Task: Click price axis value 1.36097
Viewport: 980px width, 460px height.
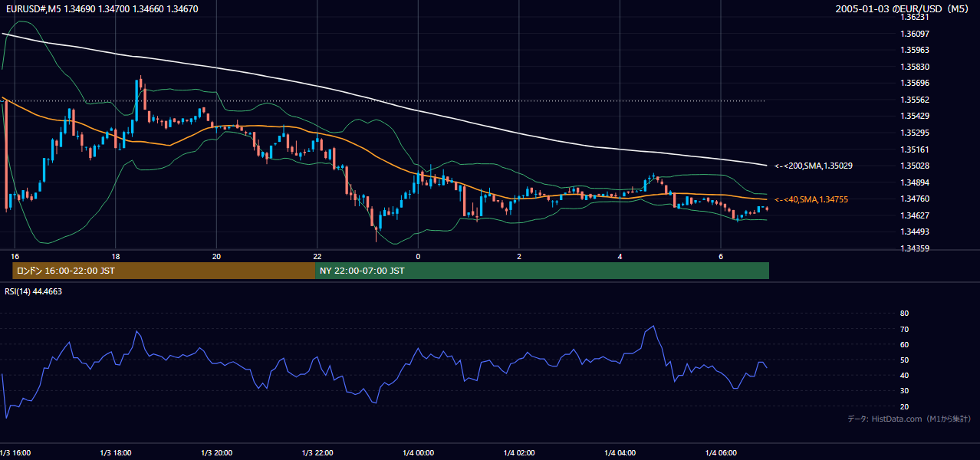Action: (914, 34)
